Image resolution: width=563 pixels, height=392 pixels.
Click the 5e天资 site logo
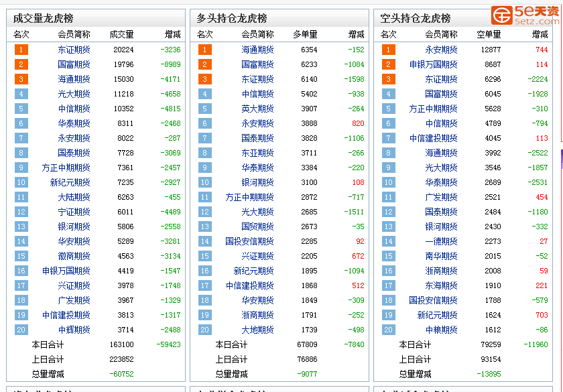[x=525, y=15]
